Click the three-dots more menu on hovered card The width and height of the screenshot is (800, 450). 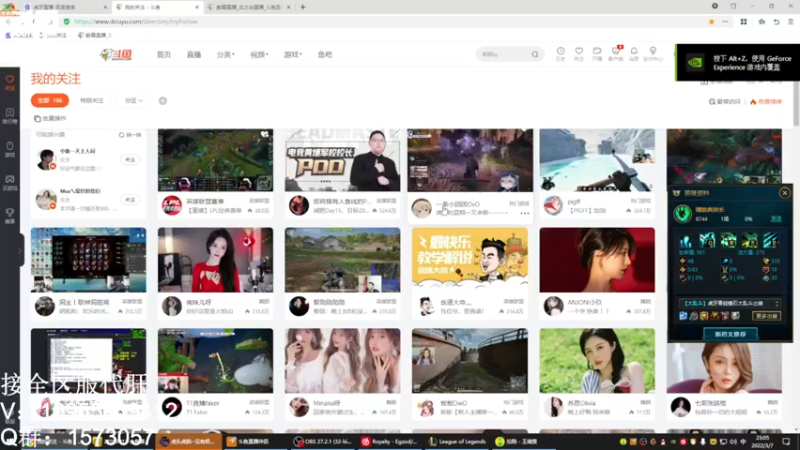click(x=524, y=213)
